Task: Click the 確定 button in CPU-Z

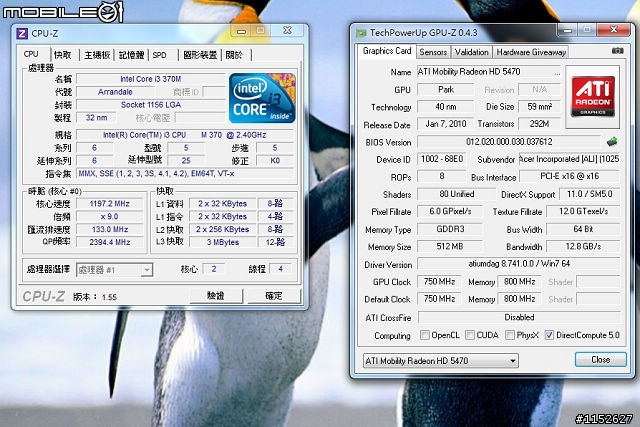Action: [x=274, y=295]
